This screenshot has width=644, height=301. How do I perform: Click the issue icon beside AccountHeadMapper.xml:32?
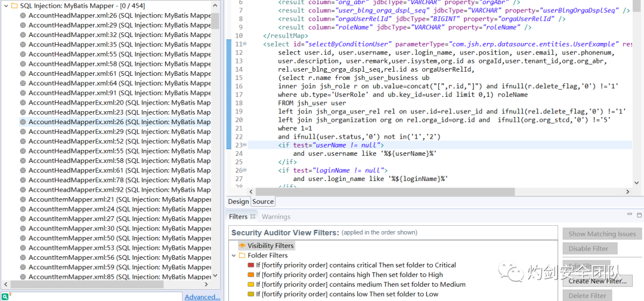coord(23,35)
